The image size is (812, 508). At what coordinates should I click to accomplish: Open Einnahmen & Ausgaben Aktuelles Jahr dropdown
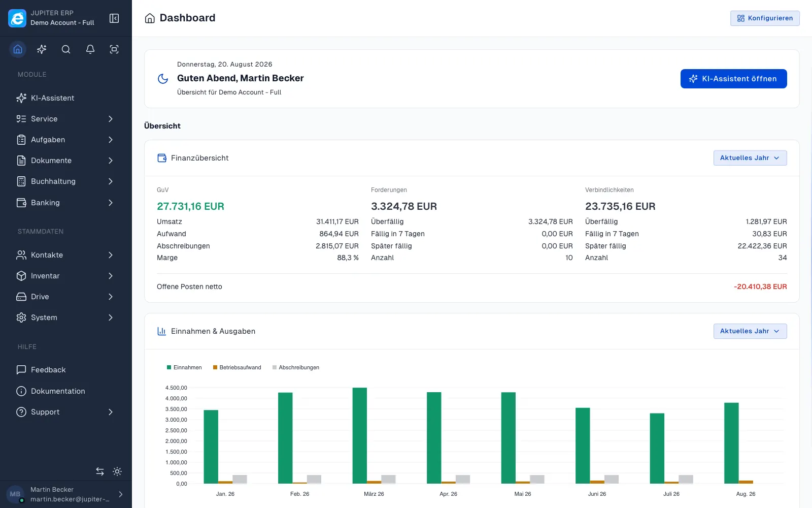[x=750, y=331]
